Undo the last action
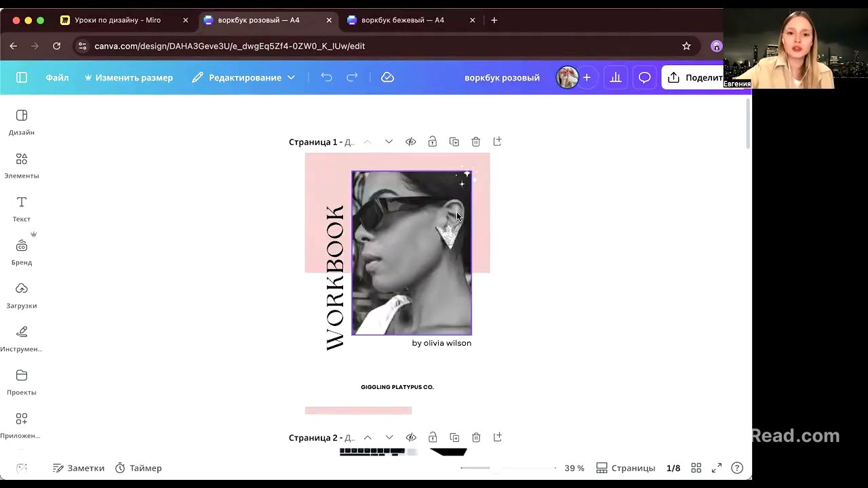Viewport: 868px width, 488px height. coord(326,78)
